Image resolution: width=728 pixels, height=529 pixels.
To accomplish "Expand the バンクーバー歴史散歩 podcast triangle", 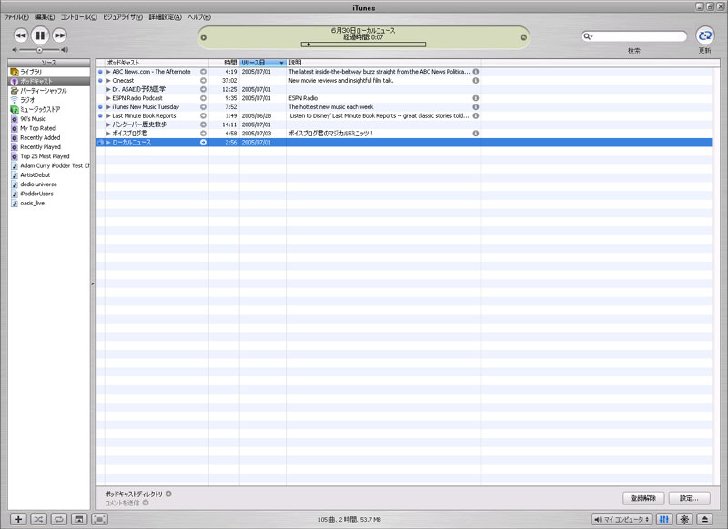I will pos(108,124).
